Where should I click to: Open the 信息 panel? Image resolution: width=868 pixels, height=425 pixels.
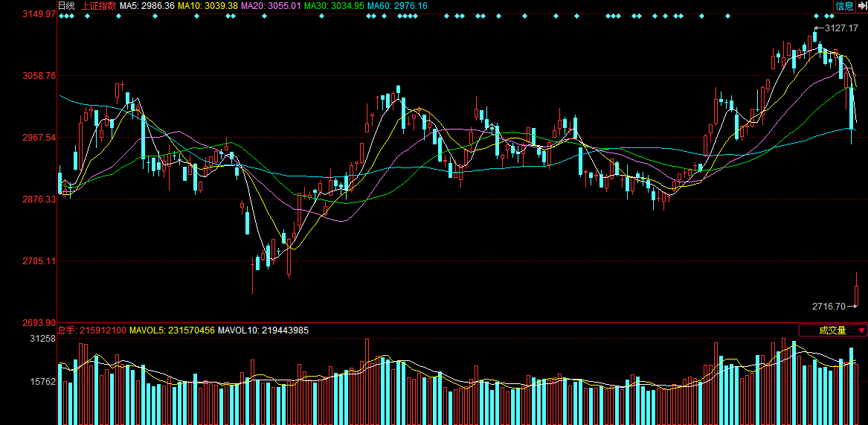click(x=845, y=6)
